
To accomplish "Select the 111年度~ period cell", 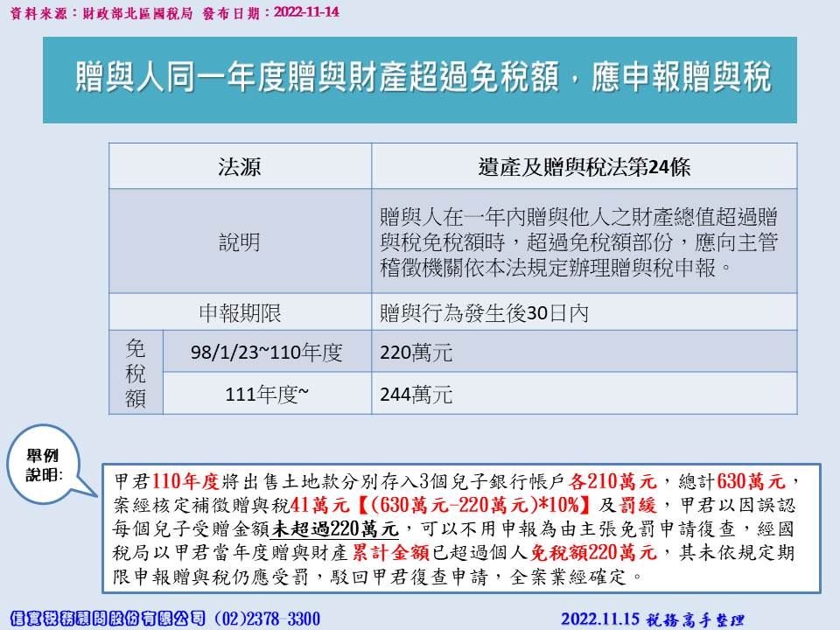I will pos(266,394).
